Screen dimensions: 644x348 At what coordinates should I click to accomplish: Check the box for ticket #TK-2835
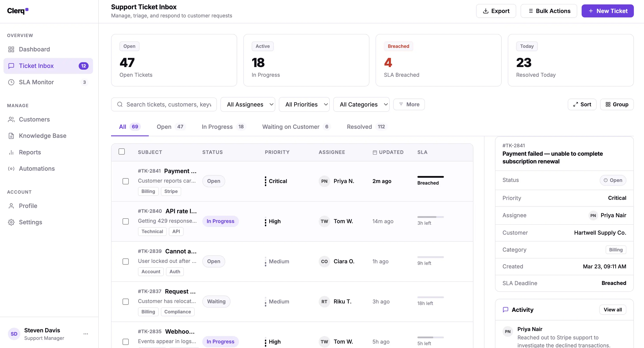pos(125,342)
